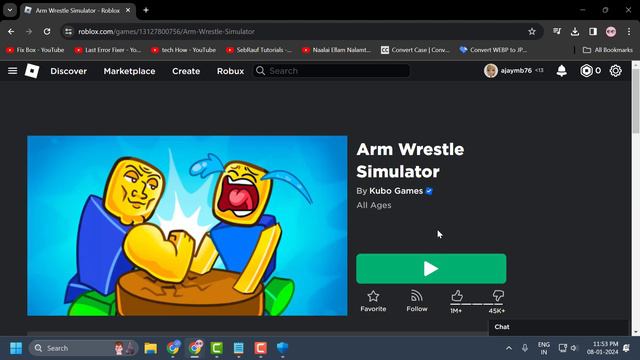Open the Kubo Games creator link
The height and width of the screenshot is (360, 640).
(396, 191)
